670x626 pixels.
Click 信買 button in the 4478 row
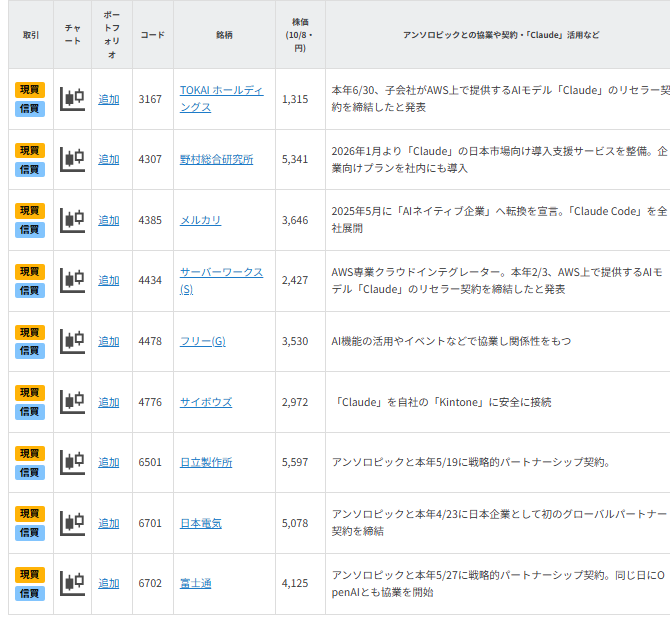(30, 351)
